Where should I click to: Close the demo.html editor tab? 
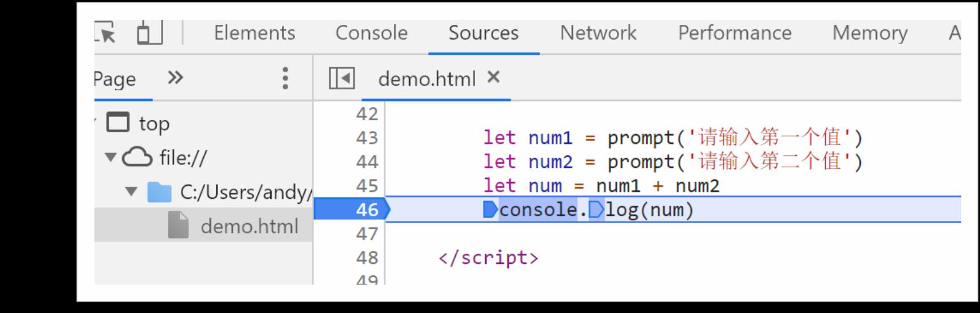494,77
